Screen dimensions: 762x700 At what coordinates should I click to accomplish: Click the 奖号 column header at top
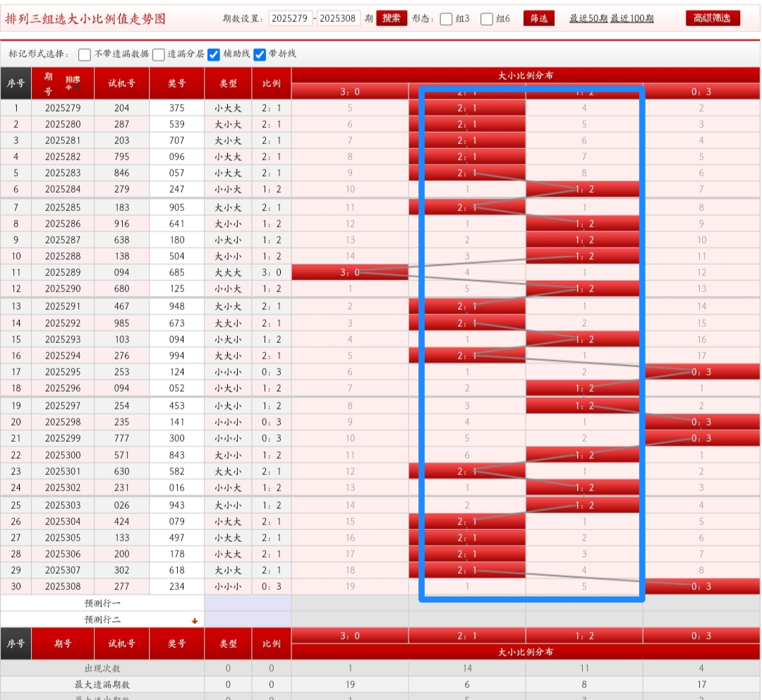pos(177,83)
